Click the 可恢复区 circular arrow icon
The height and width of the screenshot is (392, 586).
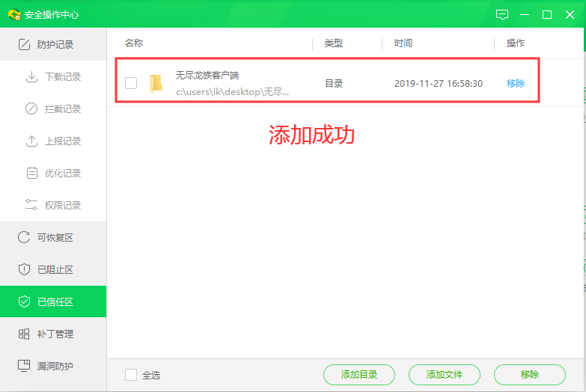click(24, 237)
